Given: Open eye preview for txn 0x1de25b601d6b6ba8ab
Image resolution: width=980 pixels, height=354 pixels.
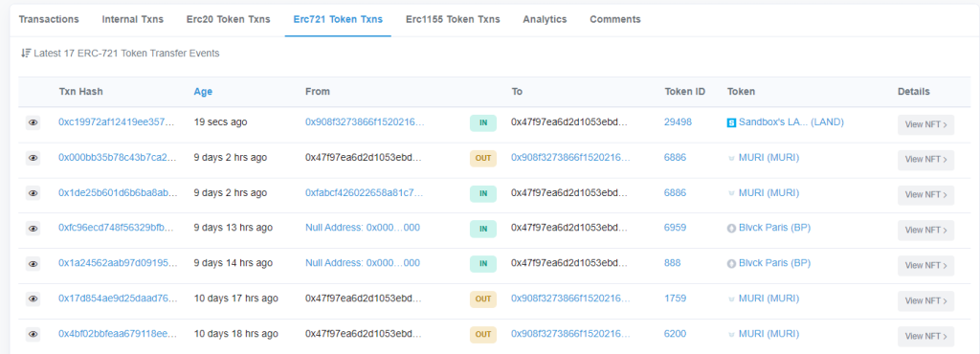Looking at the screenshot, I should 33,193.
